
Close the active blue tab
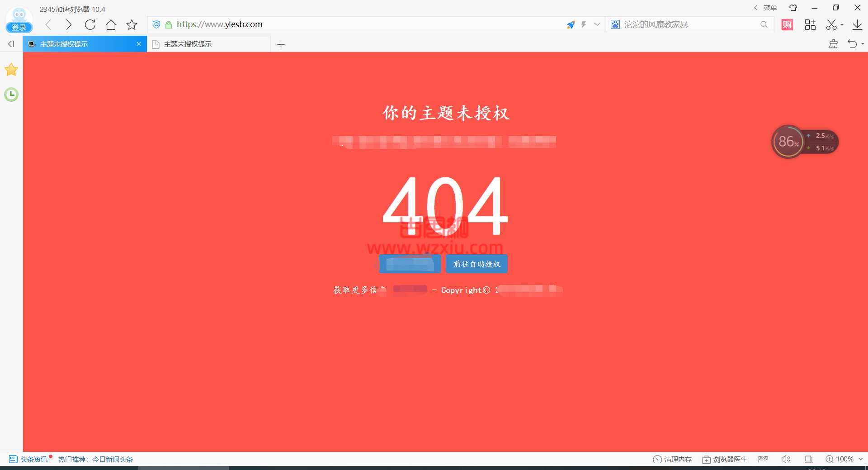pyautogui.click(x=139, y=44)
